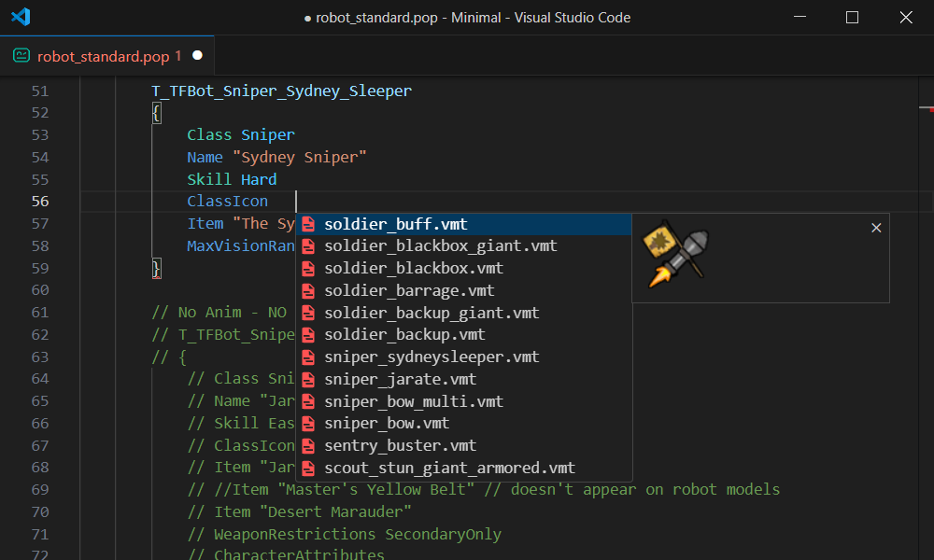Click the "Desert Marauder" comment line

point(300,511)
